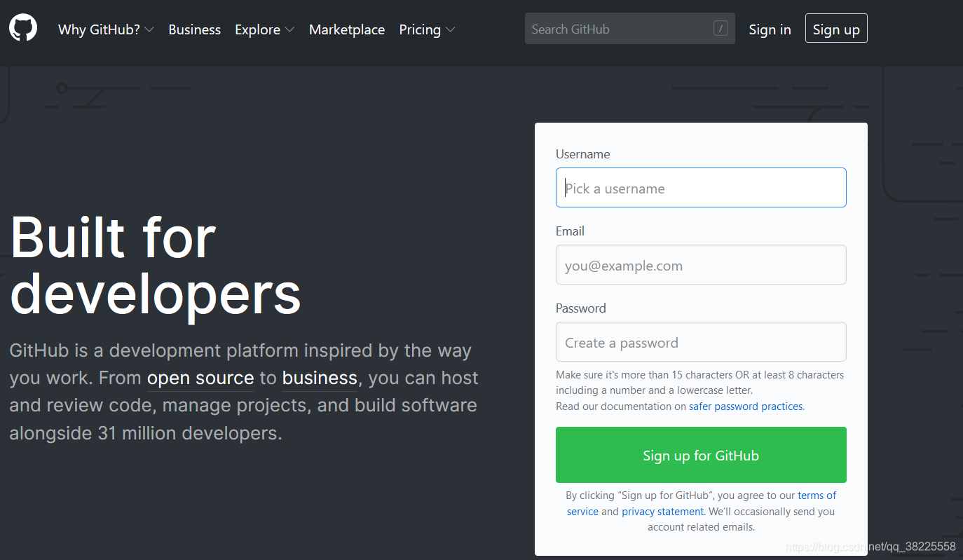Click the green Sign up for GitHub button
The width and height of the screenshot is (963, 560).
701,455
